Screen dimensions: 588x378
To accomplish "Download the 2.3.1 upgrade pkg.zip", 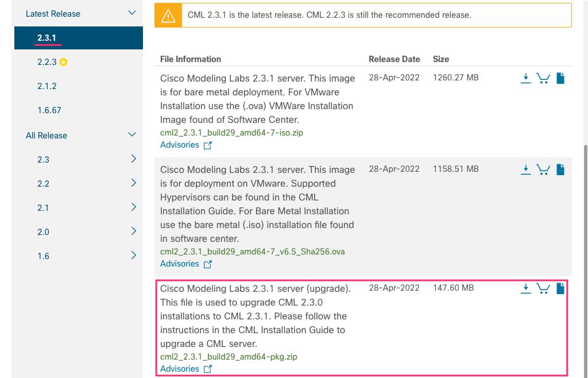I will 526,288.
